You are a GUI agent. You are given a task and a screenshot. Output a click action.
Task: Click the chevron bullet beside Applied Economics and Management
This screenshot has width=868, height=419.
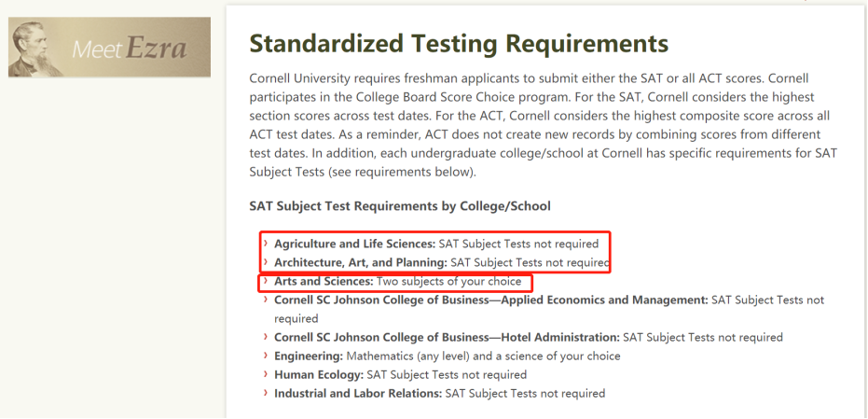(266, 300)
